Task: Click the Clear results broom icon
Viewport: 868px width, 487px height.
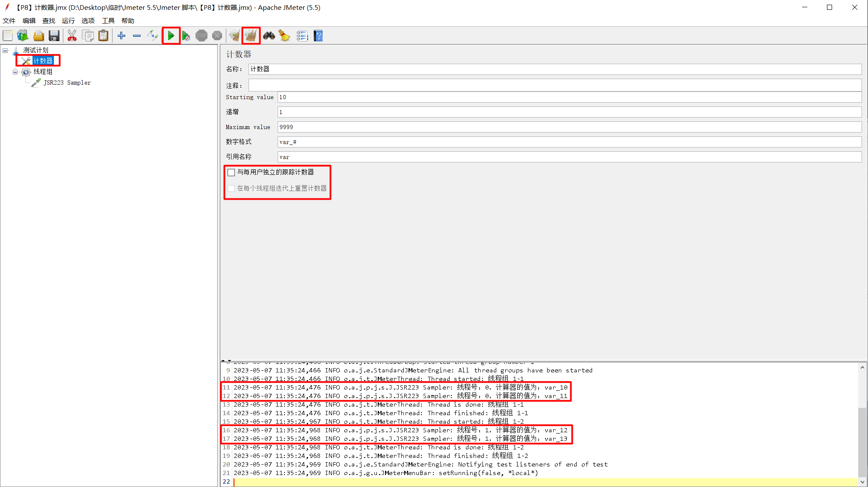Action: [235, 36]
